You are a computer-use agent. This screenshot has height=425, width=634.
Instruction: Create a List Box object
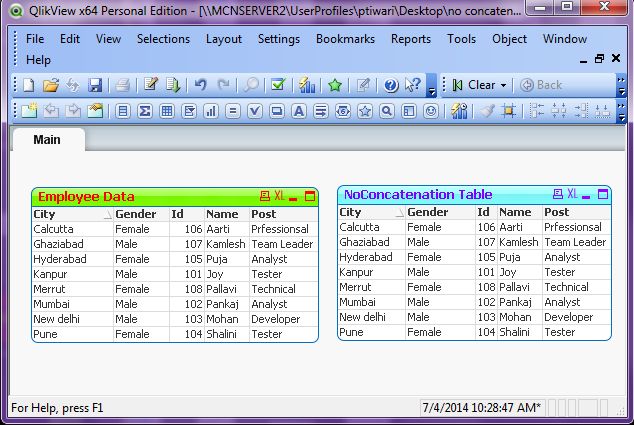point(123,111)
